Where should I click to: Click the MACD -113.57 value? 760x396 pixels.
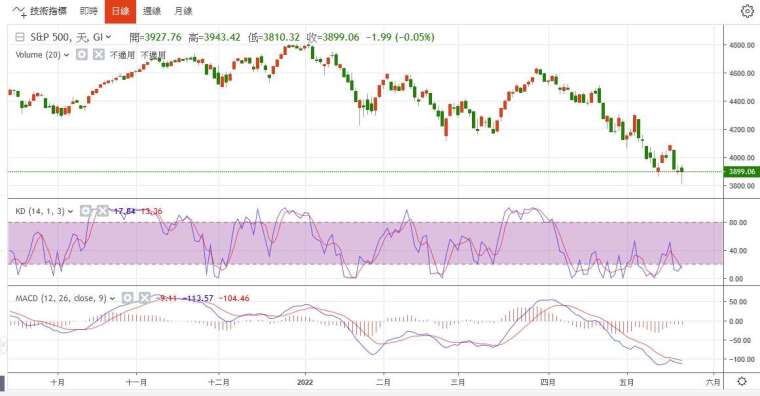click(x=199, y=298)
